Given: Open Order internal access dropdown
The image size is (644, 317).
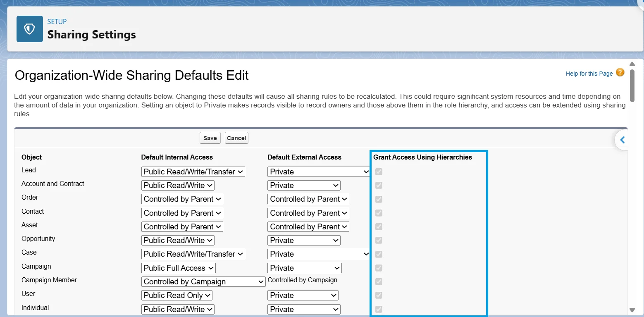Looking at the screenshot, I should click(182, 199).
